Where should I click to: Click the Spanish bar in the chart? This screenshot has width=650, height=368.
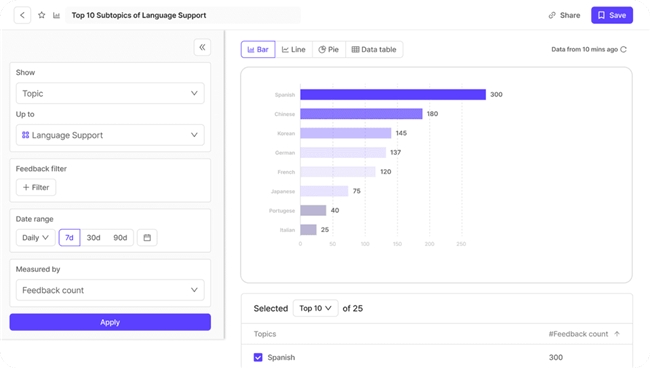[393, 94]
